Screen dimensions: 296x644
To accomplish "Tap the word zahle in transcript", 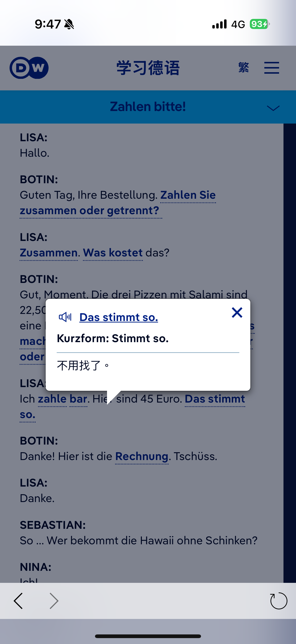I will [52, 399].
